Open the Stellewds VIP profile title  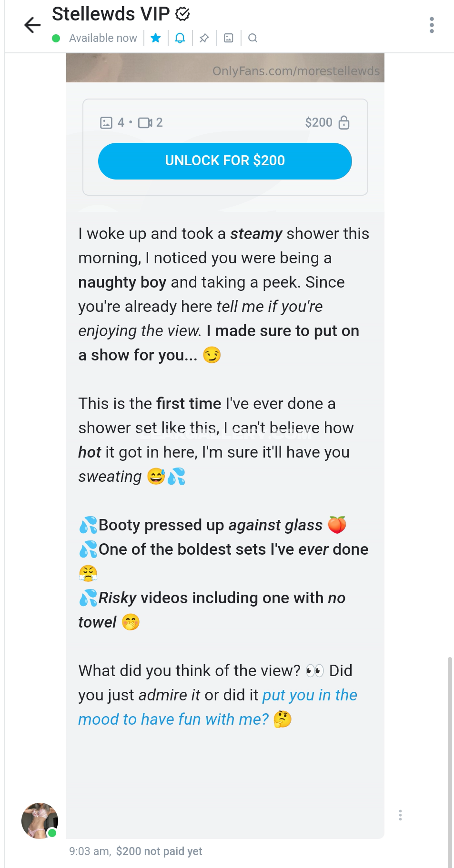[x=111, y=14]
